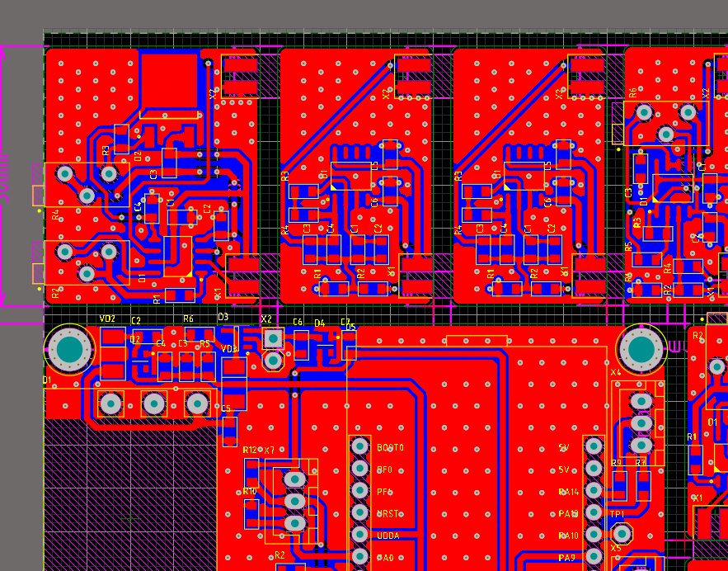The height and width of the screenshot is (571, 728).
Task: Select the X4 connector designator
Action: click(x=616, y=372)
